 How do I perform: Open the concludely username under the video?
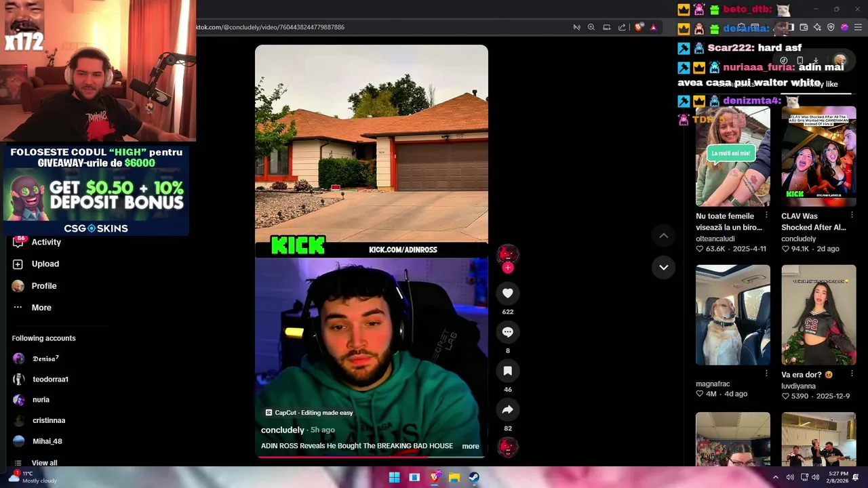pos(283,430)
